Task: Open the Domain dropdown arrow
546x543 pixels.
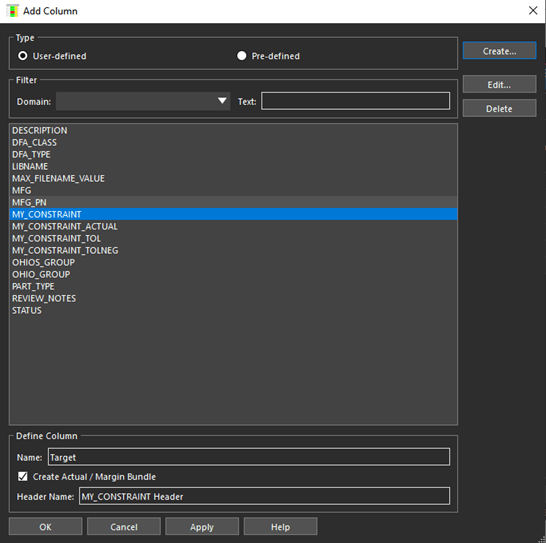Action: tap(222, 101)
